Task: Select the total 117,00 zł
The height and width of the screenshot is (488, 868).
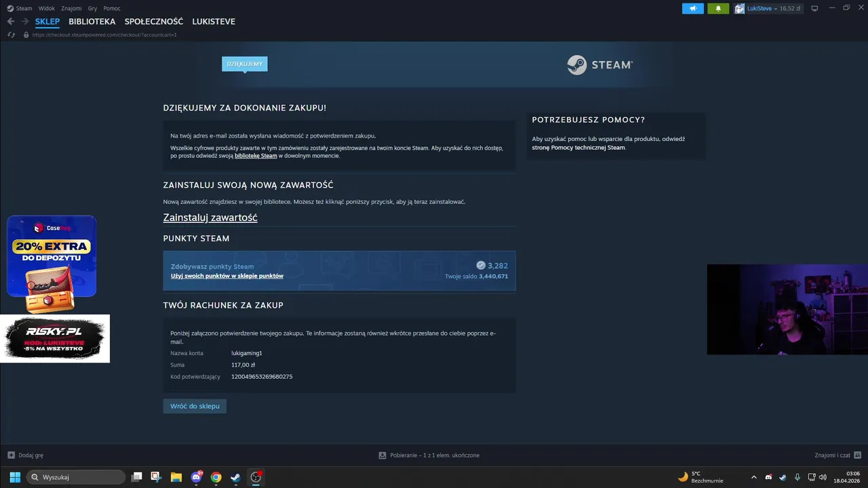Action: tap(243, 365)
